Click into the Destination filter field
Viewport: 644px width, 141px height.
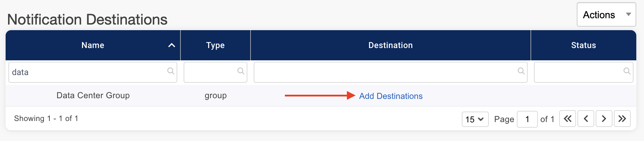click(384, 72)
